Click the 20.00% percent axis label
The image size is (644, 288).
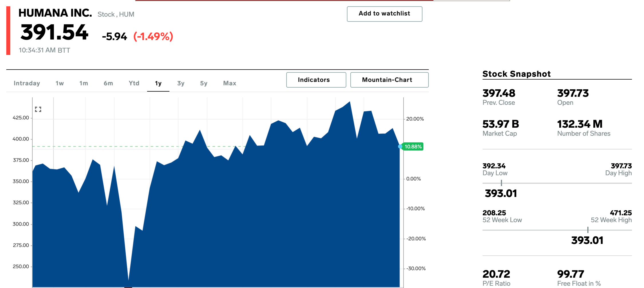415,119
